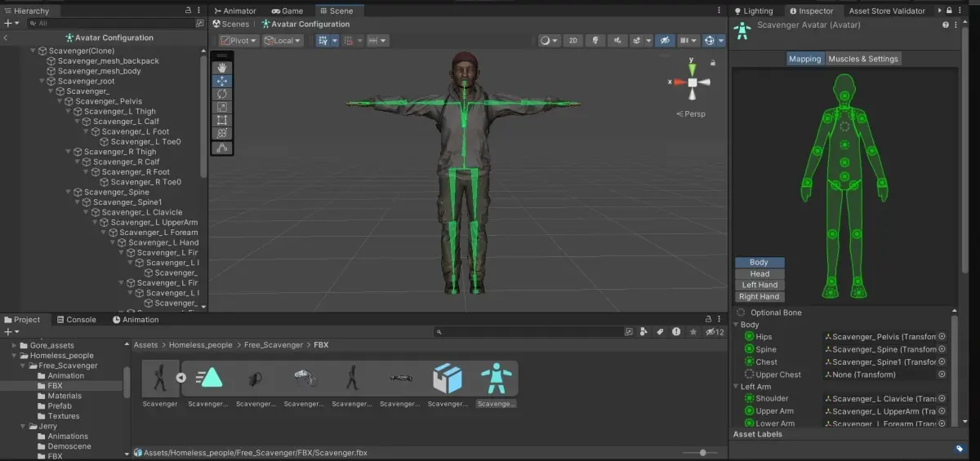Switch to the Game tab
This screenshot has width=980, height=461.
(287, 11)
